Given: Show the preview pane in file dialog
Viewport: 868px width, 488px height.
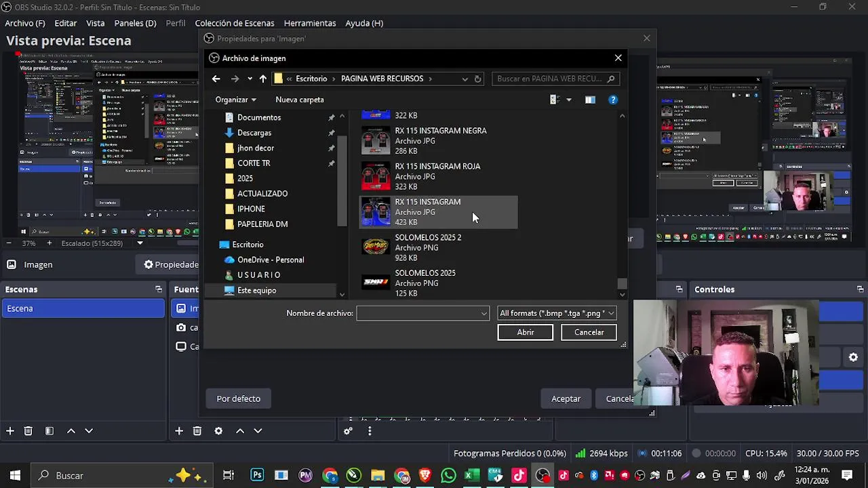Looking at the screenshot, I should pyautogui.click(x=590, y=100).
